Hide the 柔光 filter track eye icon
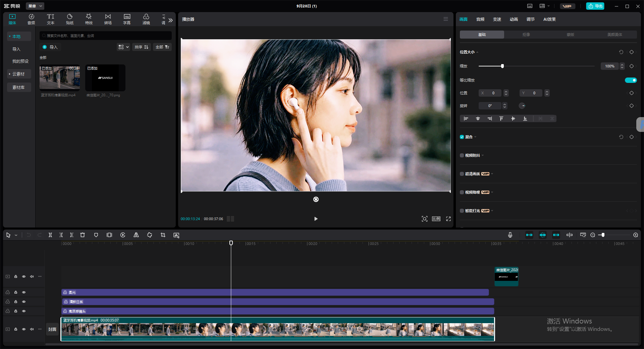The height and width of the screenshot is (349, 644). pyautogui.click(x=24, y=292)
